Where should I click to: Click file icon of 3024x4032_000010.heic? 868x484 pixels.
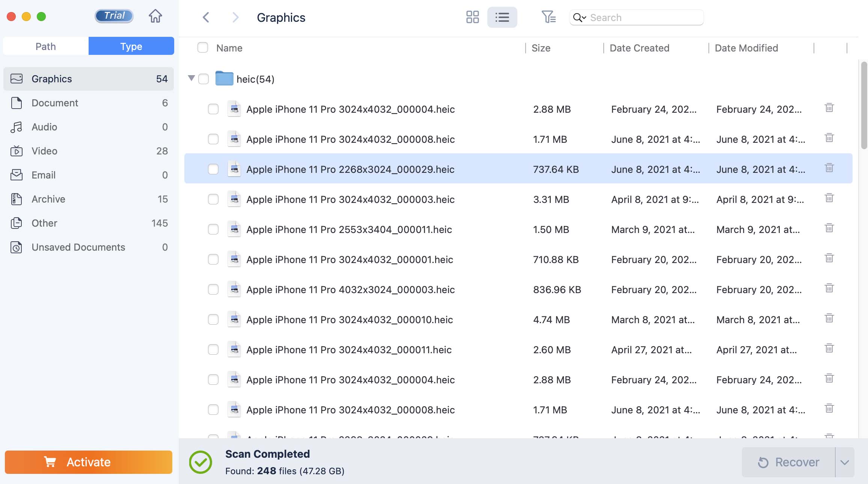pos(234,319)
